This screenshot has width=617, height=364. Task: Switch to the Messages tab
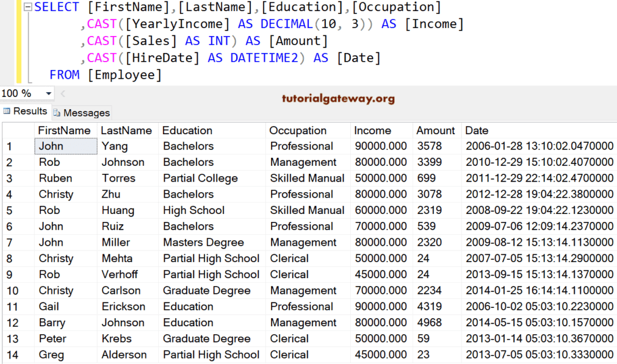click(x=82, y=113)
